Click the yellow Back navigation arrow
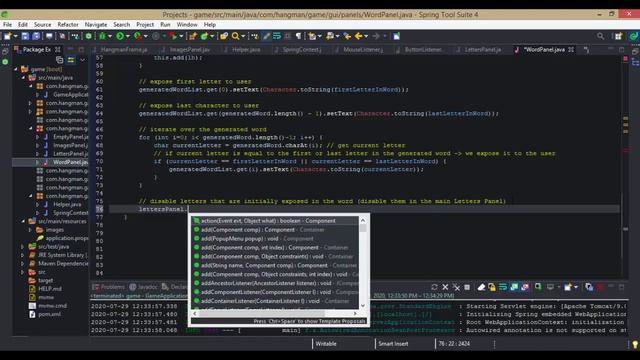Viewport: 640px width, 360px height. [x=358, y=36]
